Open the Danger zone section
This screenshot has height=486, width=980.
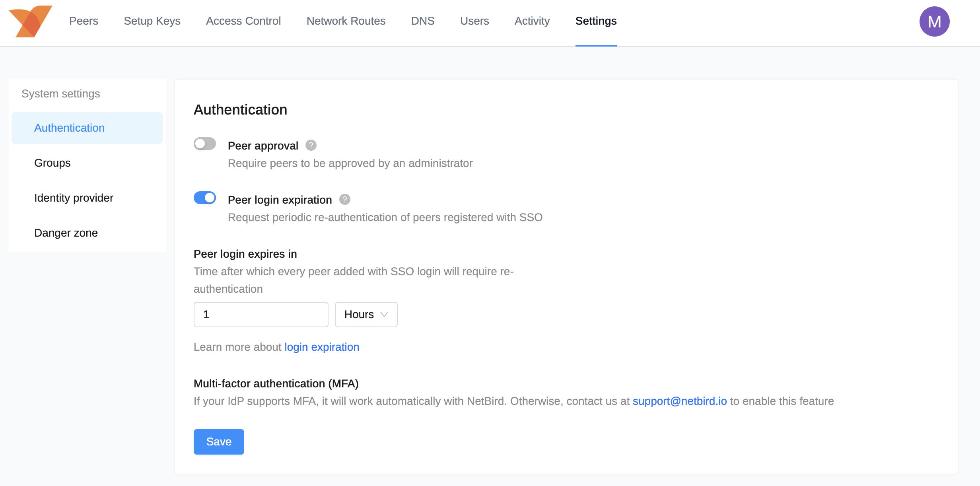coord(66,233)
